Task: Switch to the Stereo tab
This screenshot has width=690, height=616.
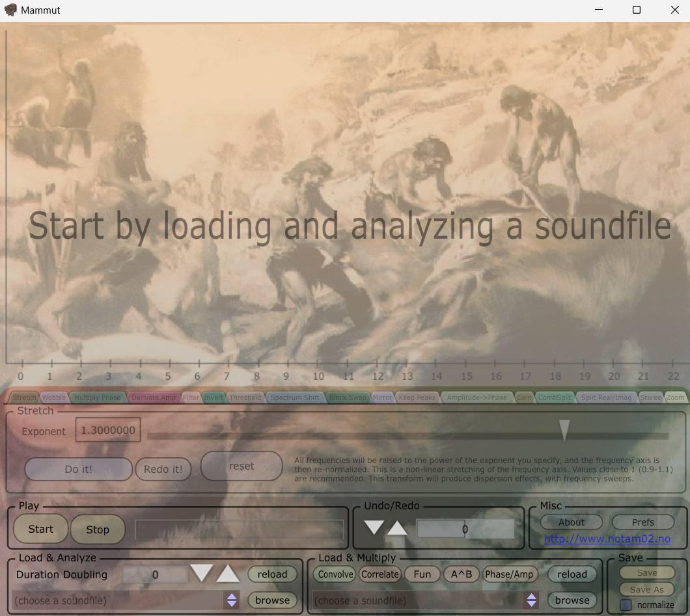Action: point(651,397)
